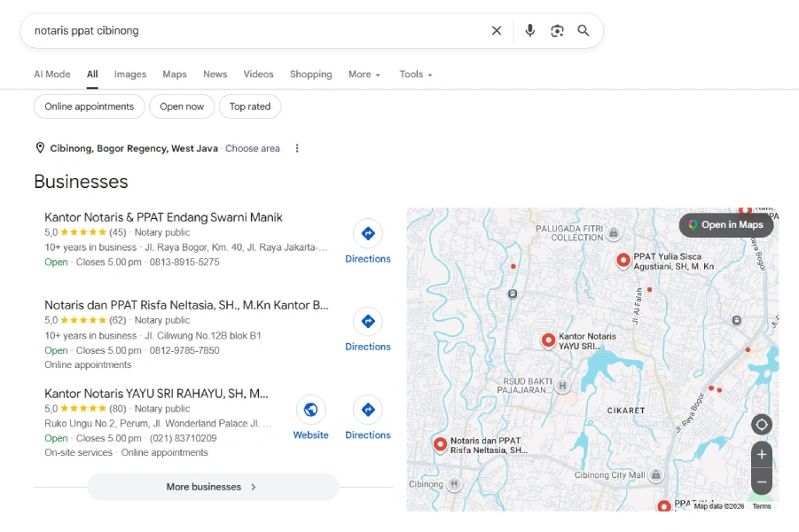The height and width of the screenshot is (532, 799).
Task: Open the Videos tab
Action: coord(258,74)
